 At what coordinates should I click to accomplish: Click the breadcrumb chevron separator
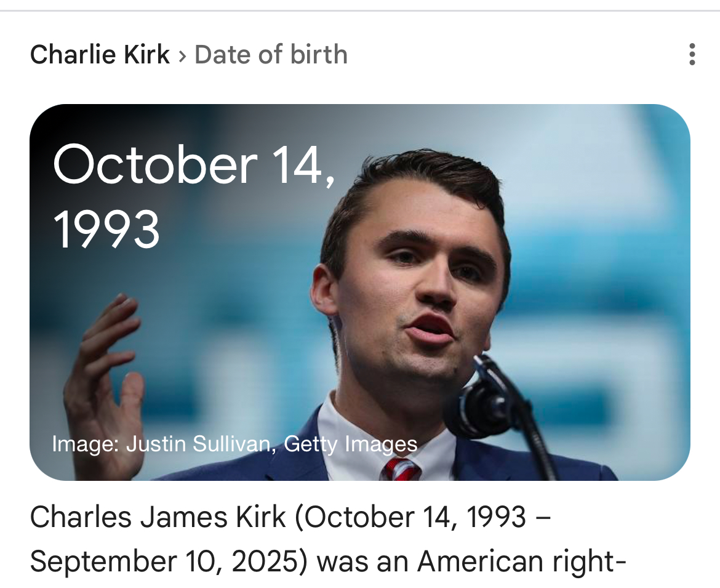point(182,55)
